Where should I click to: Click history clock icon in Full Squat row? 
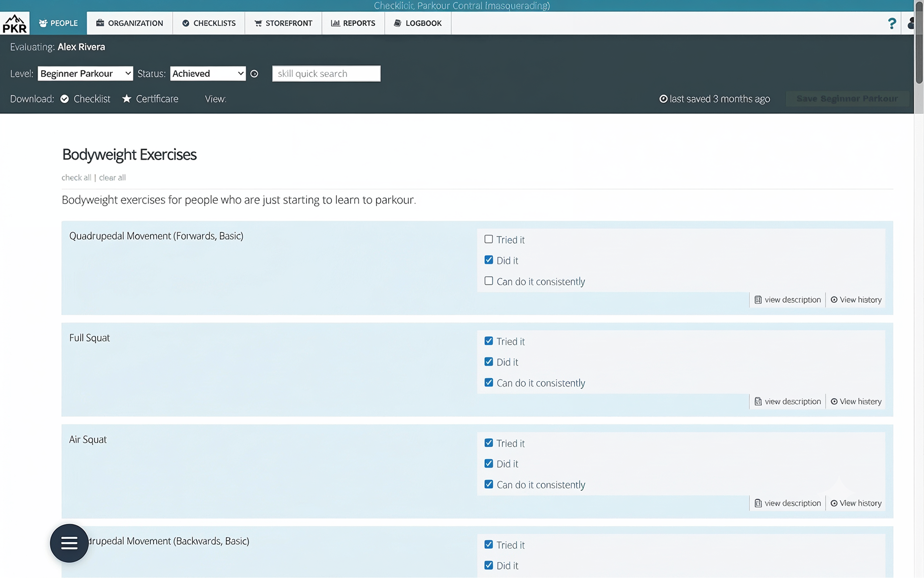(x=834, y=402)
